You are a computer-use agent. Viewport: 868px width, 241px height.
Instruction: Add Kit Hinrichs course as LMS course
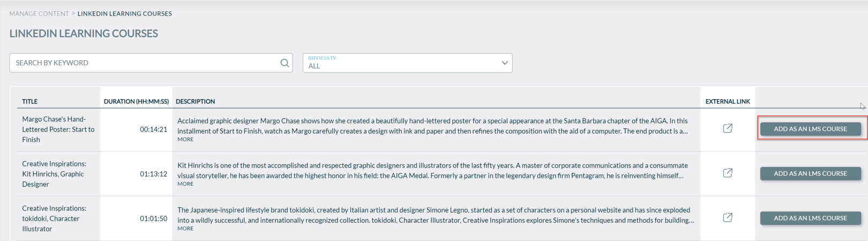point(810,173)
